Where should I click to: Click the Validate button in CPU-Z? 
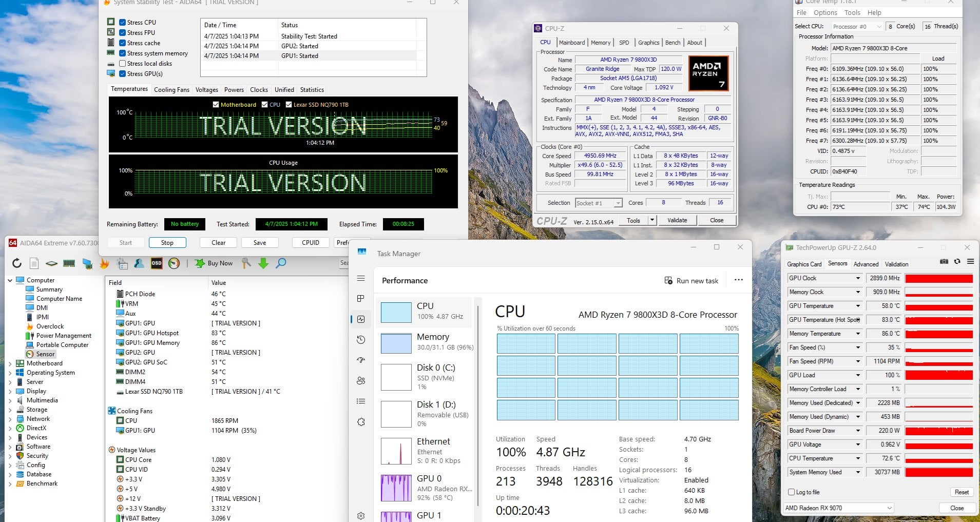[677, 220]
